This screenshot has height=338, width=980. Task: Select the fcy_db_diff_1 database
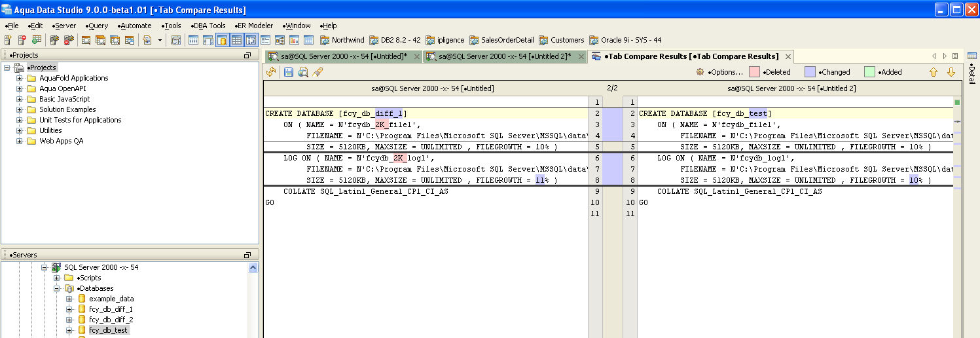pyautogui.click(x=111, y=309)
